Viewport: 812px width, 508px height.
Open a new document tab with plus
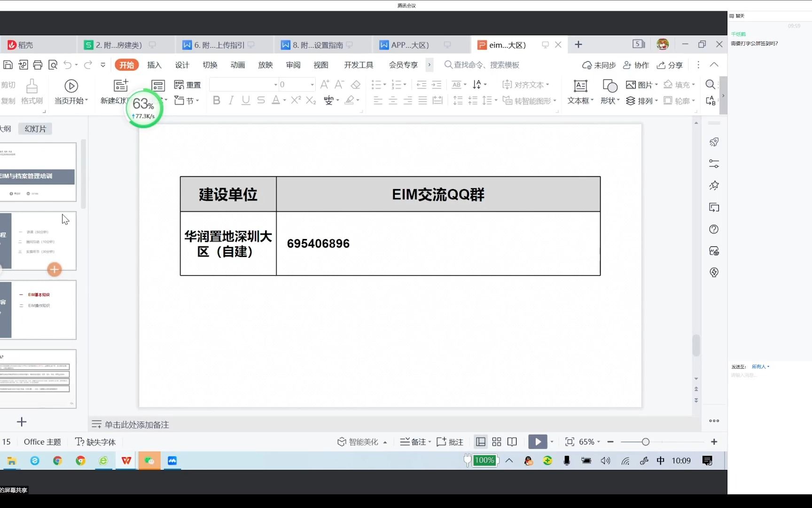click(x=578, y=44)
